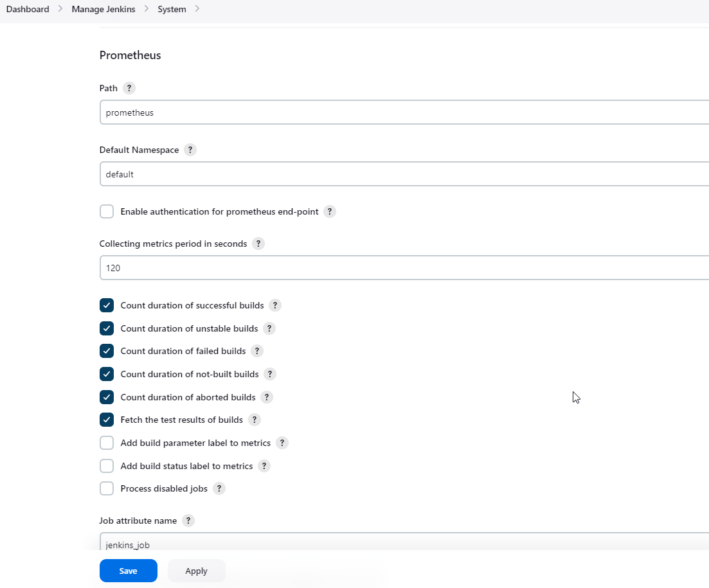Click help icon for Collecting metrics period
Viewport: 709px width, 588px height.
tap(258, 244)
